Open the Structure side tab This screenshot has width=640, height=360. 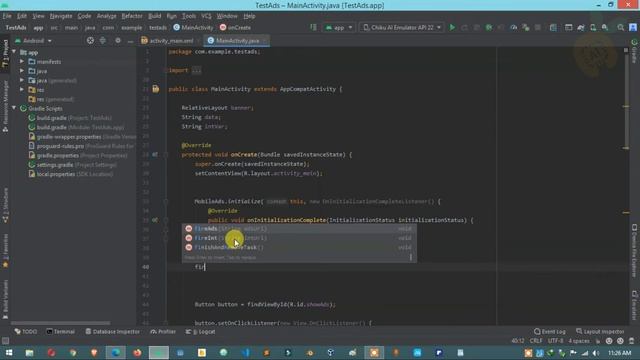pyautogui.click(x=5, y=205)
